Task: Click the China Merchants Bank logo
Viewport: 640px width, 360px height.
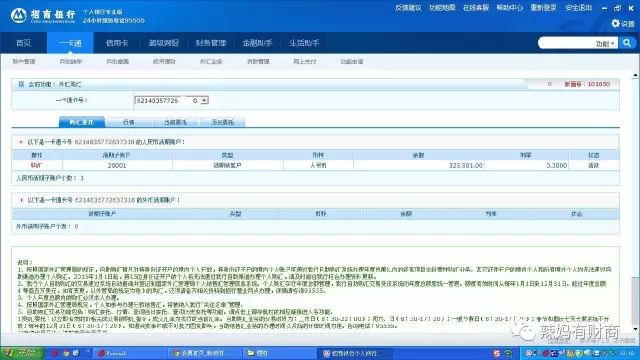Action: coord(43,16)
